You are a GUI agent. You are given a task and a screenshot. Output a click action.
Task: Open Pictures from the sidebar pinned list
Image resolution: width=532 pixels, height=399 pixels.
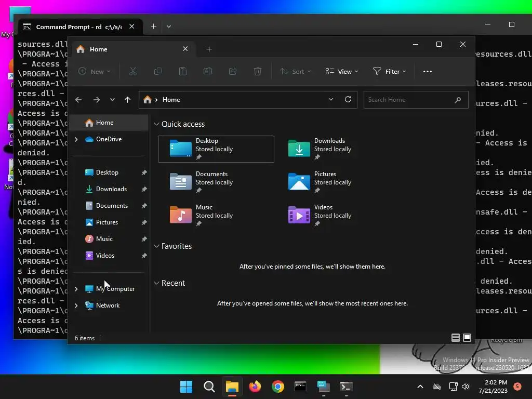(107, 222)
